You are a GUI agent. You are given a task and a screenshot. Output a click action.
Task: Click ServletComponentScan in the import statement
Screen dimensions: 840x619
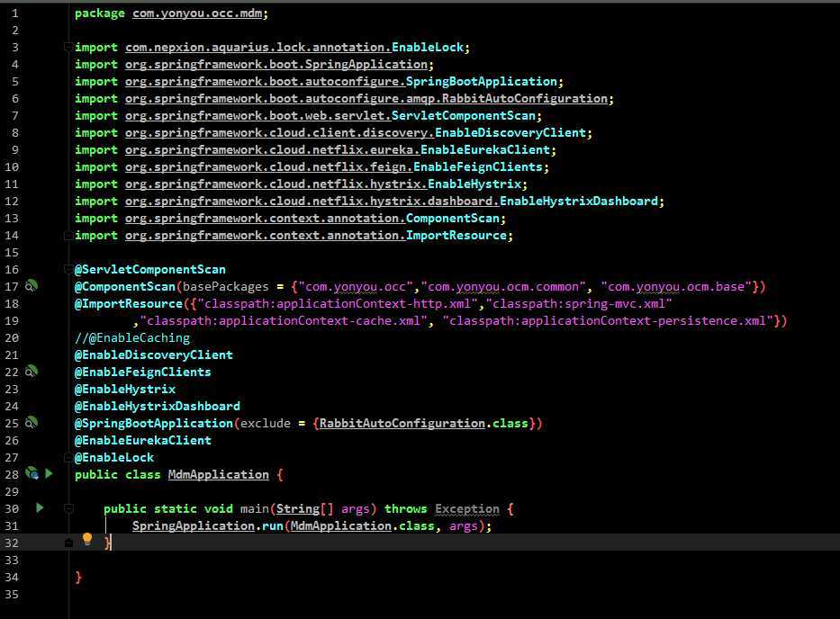point(464,116)
